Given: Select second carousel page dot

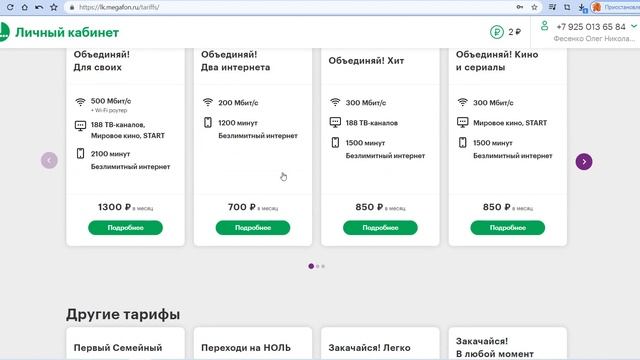Looking at the screenshot, I should pos(318,266).
